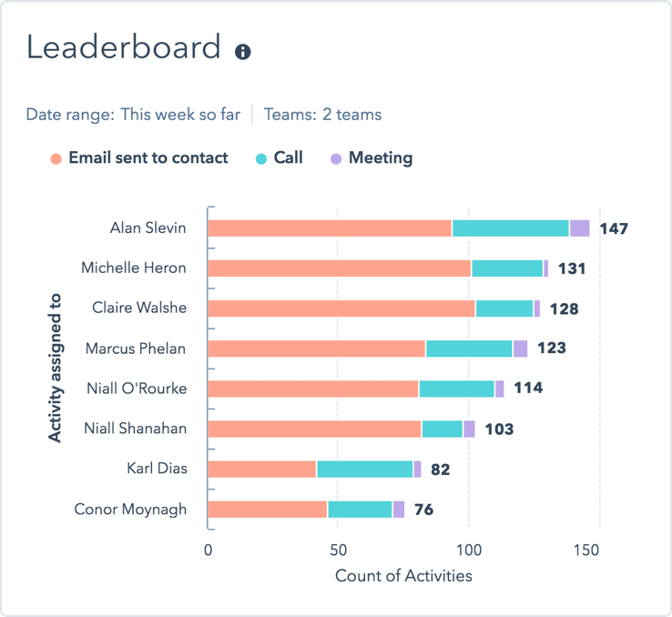672x617 pixels.
Task: Click the Leaderboard report title
Action: click(123, 47)
